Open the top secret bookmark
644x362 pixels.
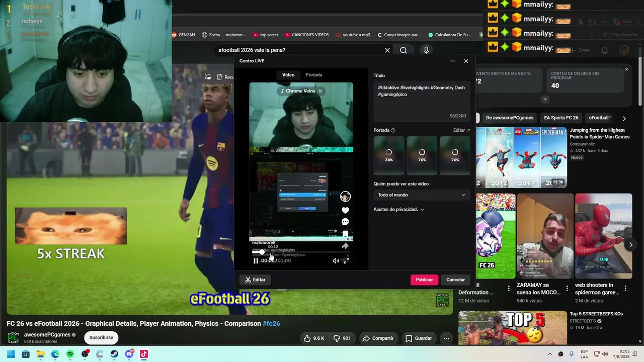coord(265,35)
